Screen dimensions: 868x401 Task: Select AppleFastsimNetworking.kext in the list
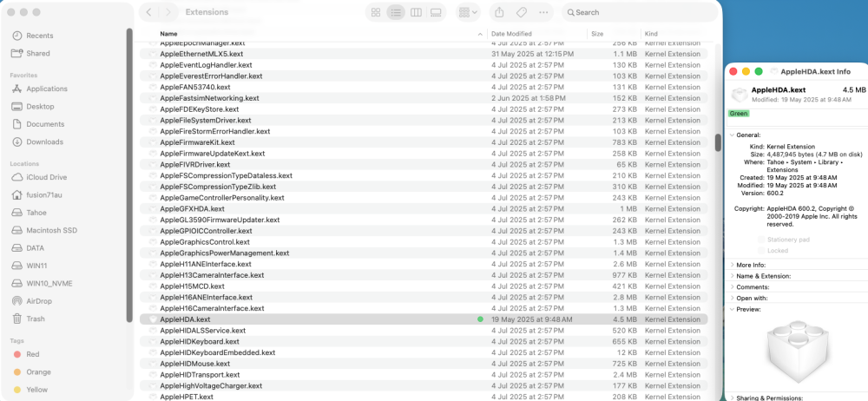tap(424, 98)
